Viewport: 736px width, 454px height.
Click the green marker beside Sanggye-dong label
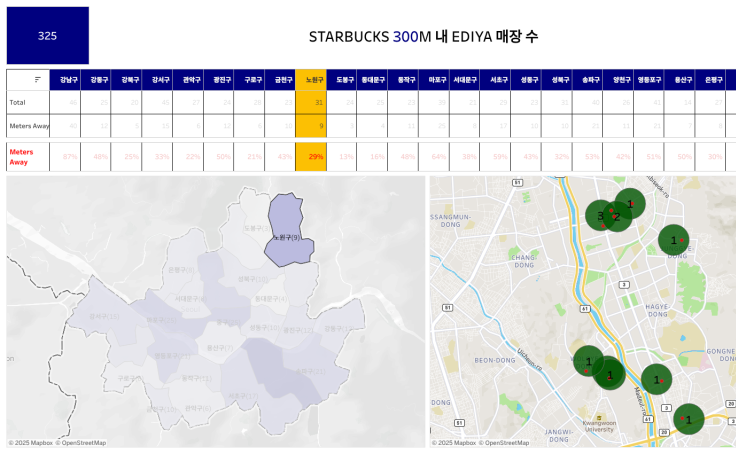(673, 240)
